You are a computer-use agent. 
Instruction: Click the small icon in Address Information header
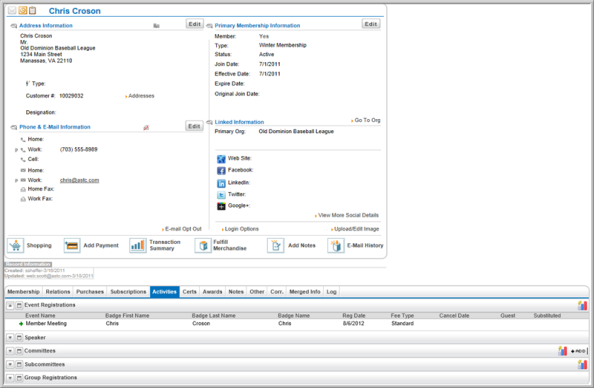[156, 26]
